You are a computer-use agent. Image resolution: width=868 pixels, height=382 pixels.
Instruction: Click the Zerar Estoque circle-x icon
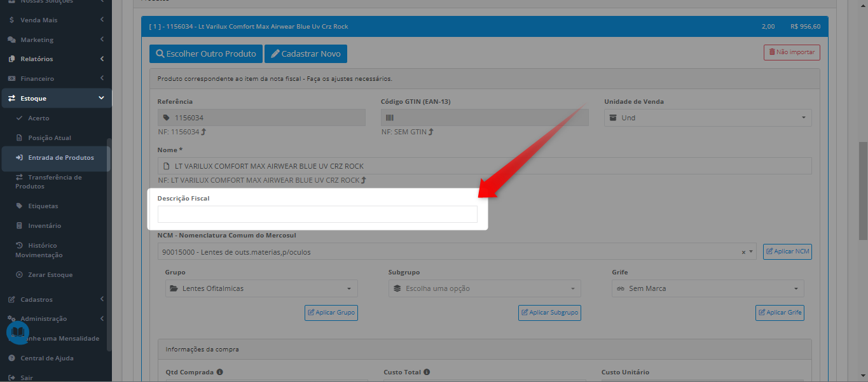point(19,275)
